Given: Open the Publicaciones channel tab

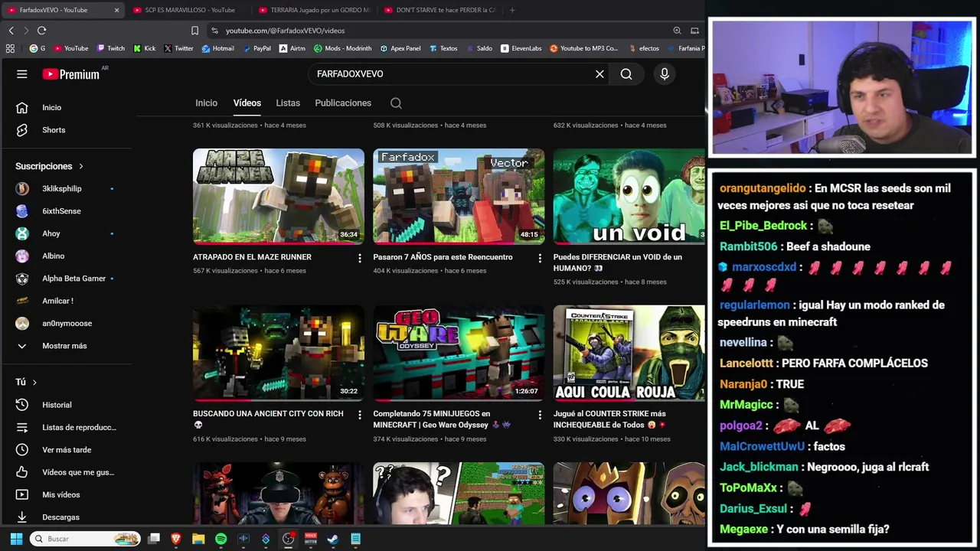Looking at the screenshot, I should click(343, 103).
